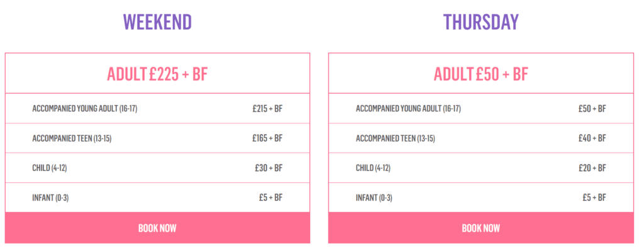This screenshot has width=644, height=251.
Task: Click the £30 + BF weekend child price
Action: coord(269,168)
